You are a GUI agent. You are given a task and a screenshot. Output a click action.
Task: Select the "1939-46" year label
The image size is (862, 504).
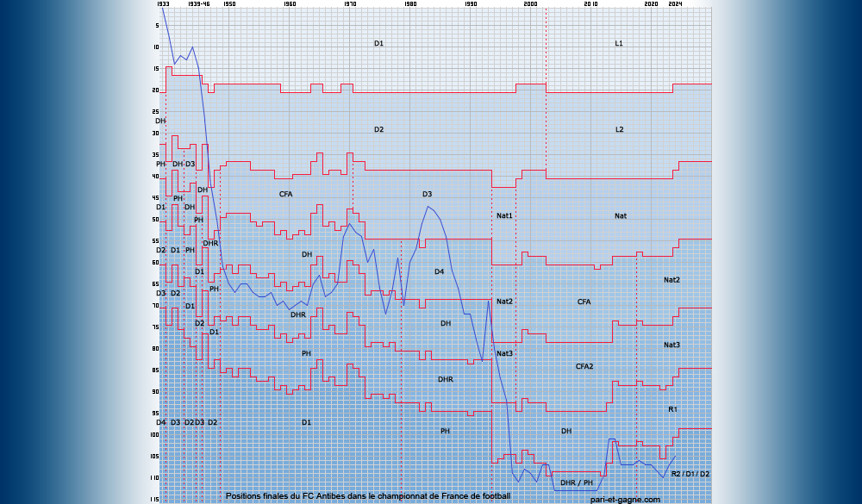point(198,3)
